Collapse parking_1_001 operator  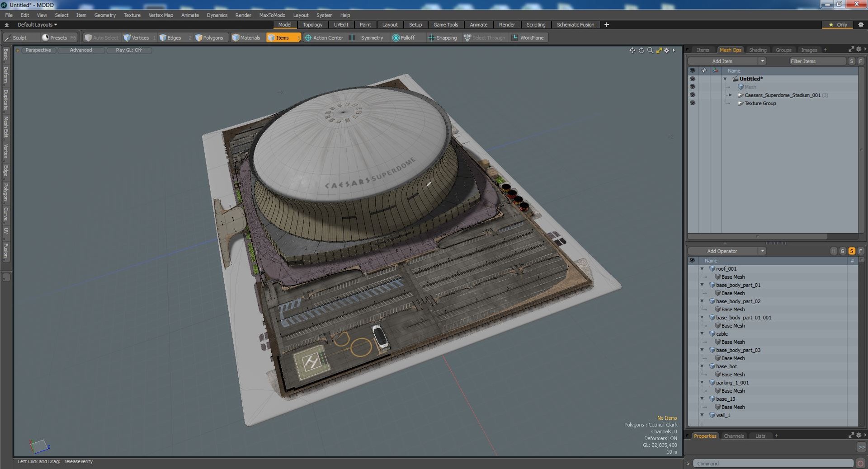[702, 383]
